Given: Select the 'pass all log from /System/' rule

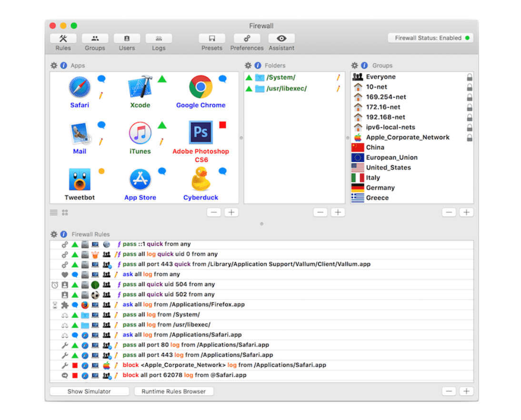Looking at the screenshot, I should tap(262, 315).
